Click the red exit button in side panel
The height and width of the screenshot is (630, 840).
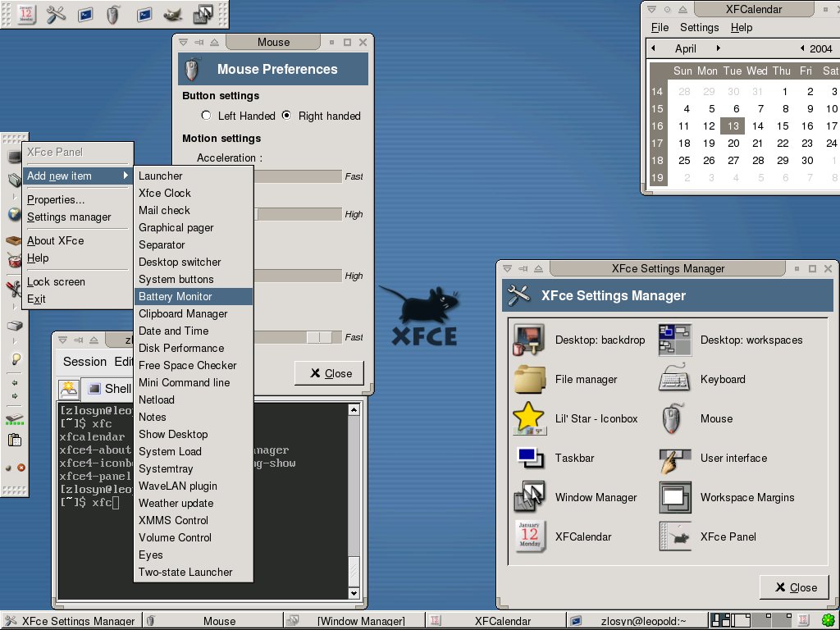point(21,468)
